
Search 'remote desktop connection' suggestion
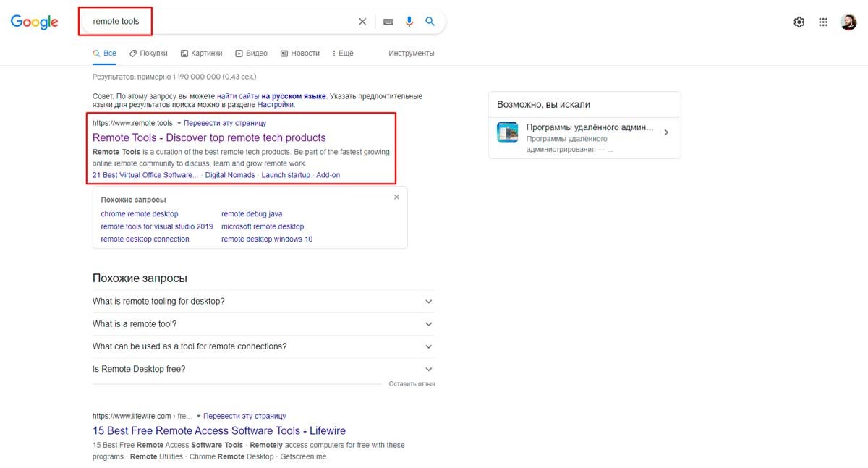click(145, 239)
